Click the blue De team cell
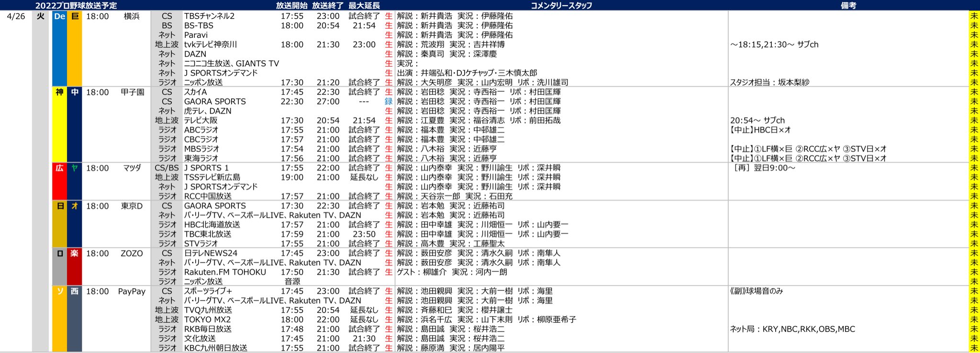This screenshot has height=353, width=980. tap(59, 49)
